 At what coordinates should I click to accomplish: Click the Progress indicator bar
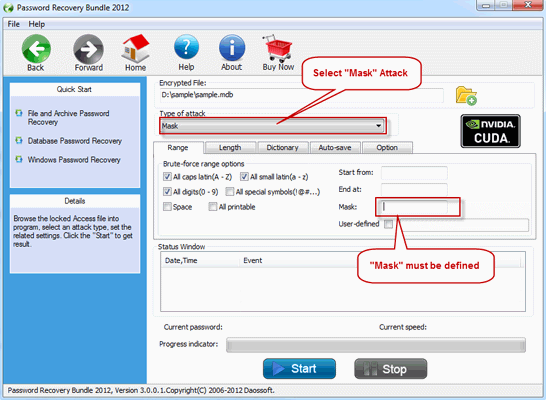click(376, 345)
